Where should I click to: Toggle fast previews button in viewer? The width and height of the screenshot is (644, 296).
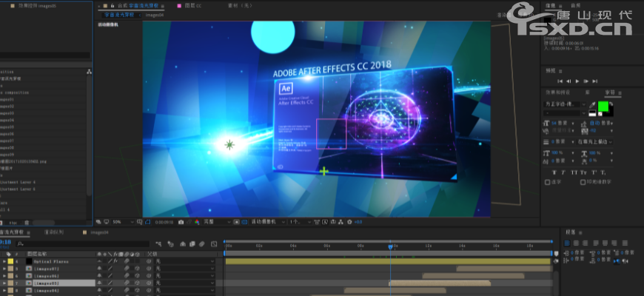point(325,222)
